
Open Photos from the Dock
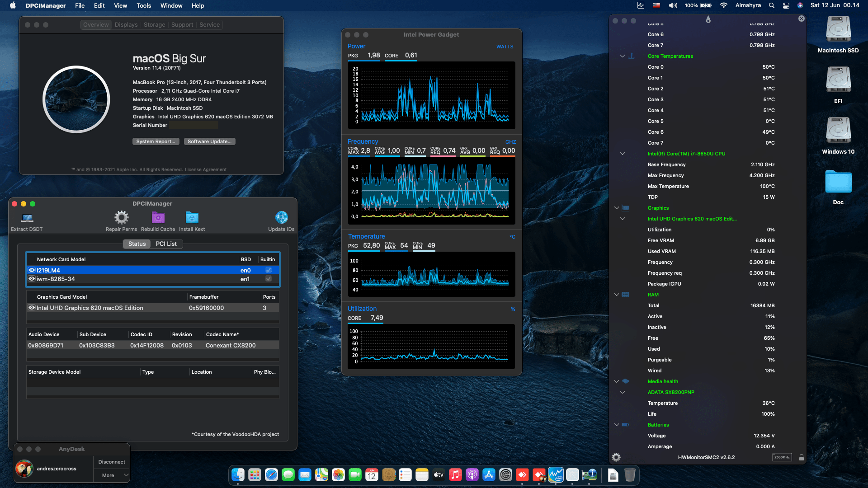click(338, 475)
